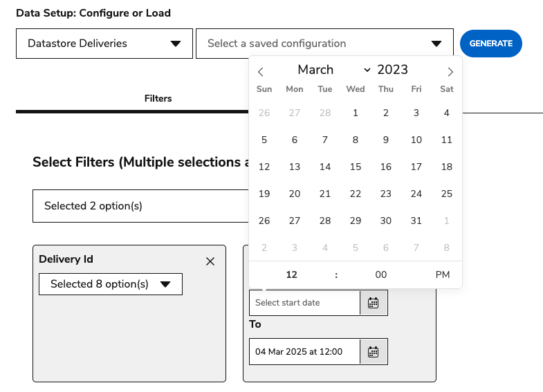
Task: Expand the Datastore Deliveries dropdown
Action: pyautogui.click(x=104, y=44)
